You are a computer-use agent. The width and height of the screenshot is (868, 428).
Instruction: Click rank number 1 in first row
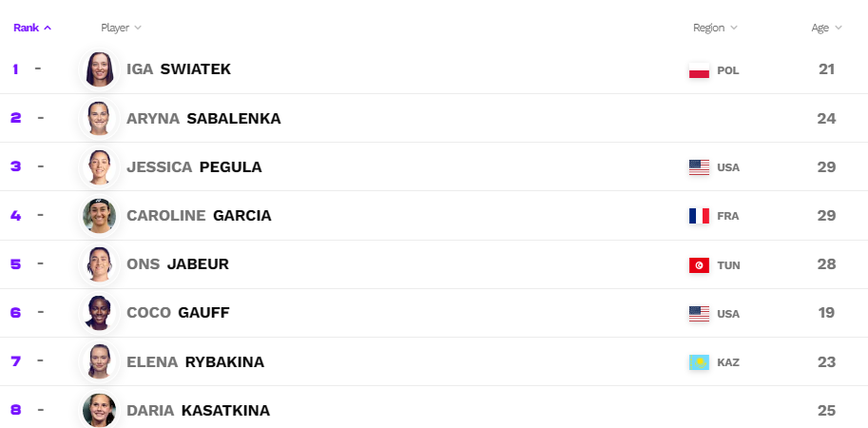click(x=15, y=69)
